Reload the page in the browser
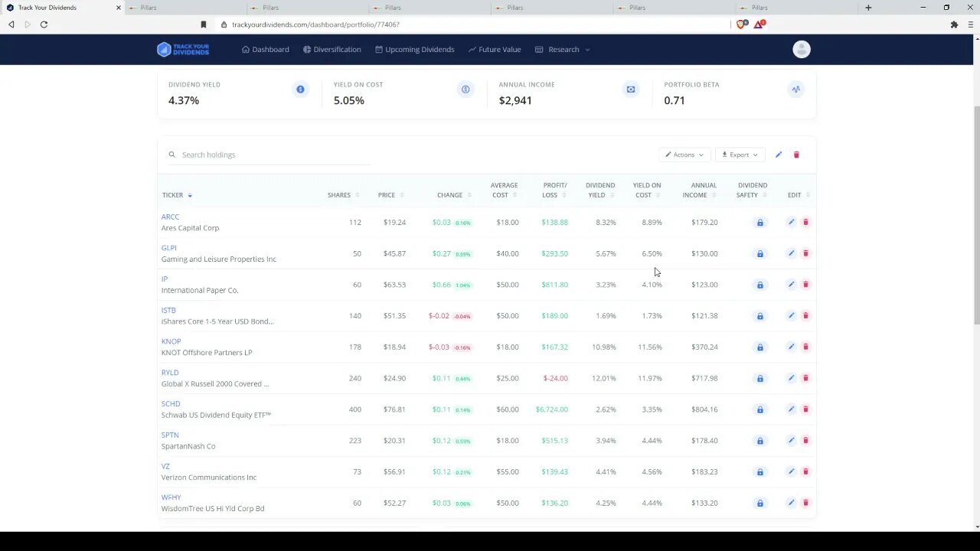This screenshot has height=551, width=980. (x=44, y=24)
